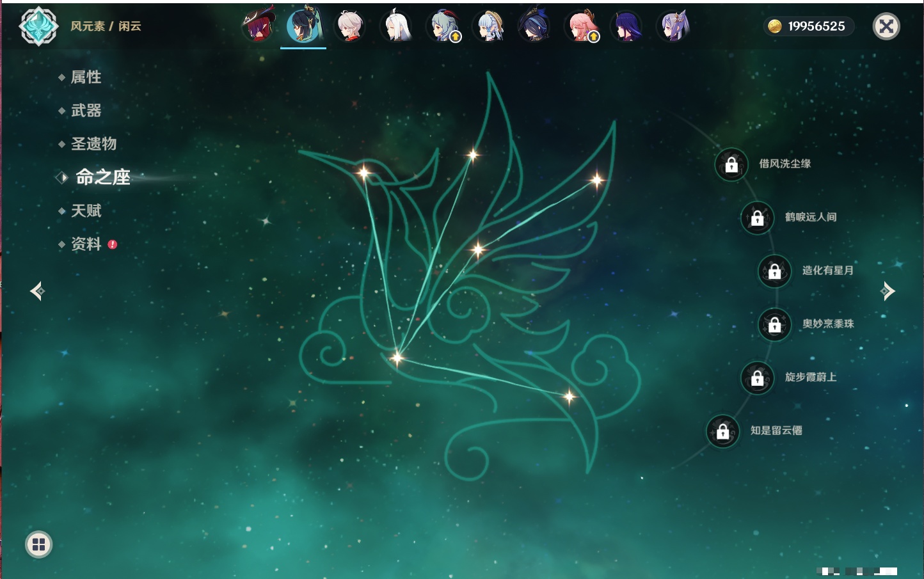Viewport: 924px width, 579px height.
Task: Click the lock icon for 旋步霞蔚上
Action: [758, 377]
